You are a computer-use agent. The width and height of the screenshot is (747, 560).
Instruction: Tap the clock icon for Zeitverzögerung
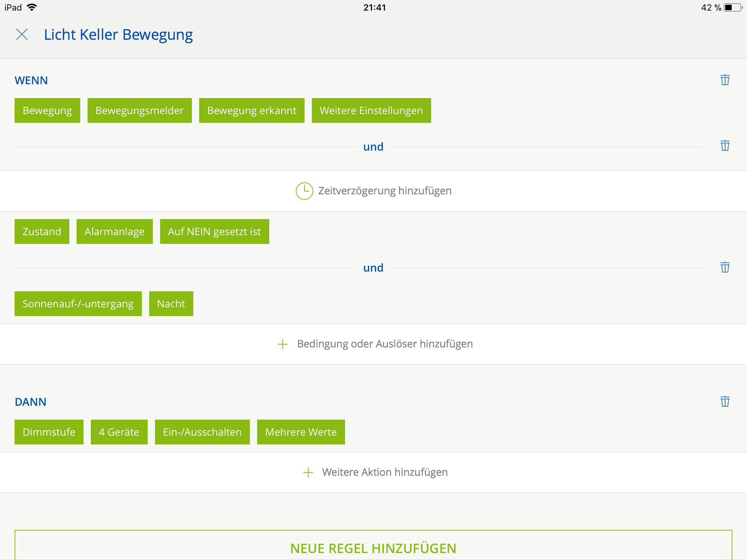point(304,191)
